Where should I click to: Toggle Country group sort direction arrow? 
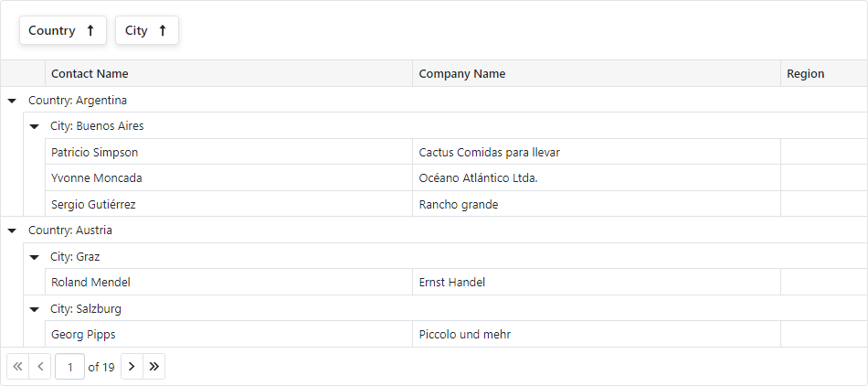[90, 30]
